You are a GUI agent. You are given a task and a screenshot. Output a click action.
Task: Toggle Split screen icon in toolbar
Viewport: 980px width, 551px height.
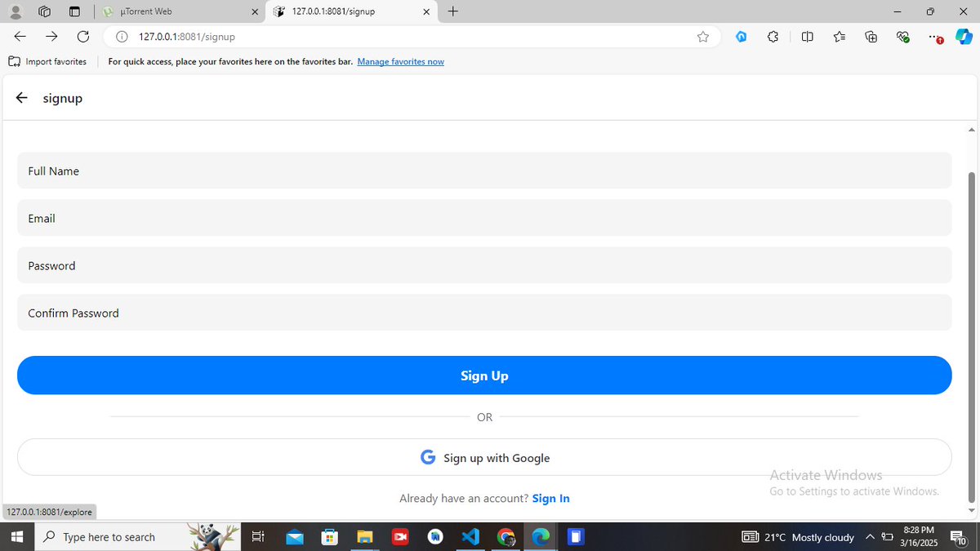click(x=807, y=36)
